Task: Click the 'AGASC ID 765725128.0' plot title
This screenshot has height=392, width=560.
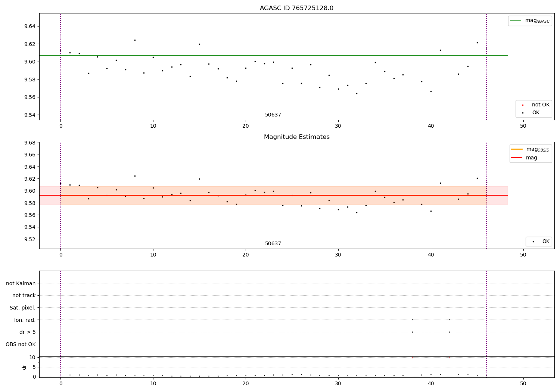Action: [x=296, y=8]
